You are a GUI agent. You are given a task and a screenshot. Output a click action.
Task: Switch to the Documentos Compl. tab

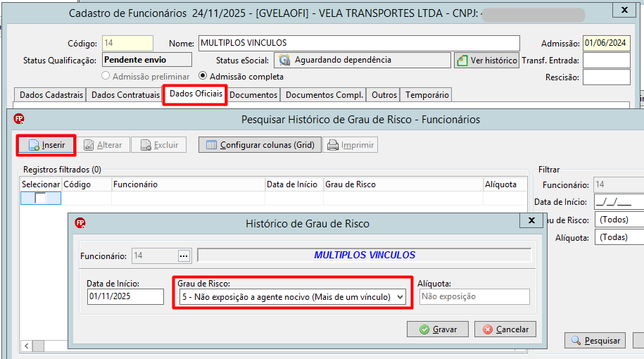[x=324, y=95]
